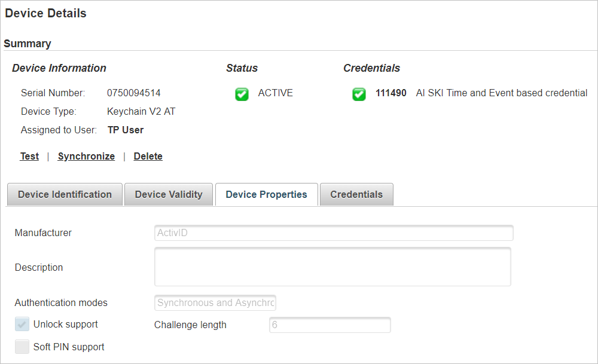
Task: Click the Synchronize link
Action: tap(86, 156)
